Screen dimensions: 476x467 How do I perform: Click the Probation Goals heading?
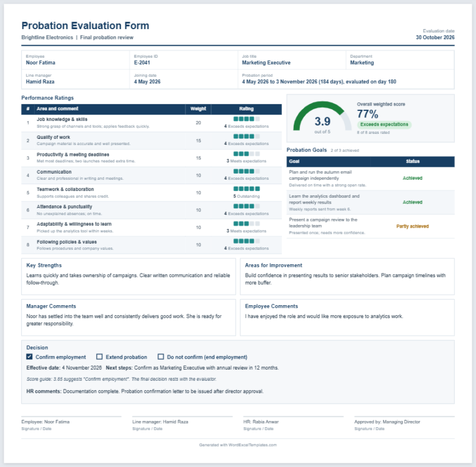pos(307,150)
